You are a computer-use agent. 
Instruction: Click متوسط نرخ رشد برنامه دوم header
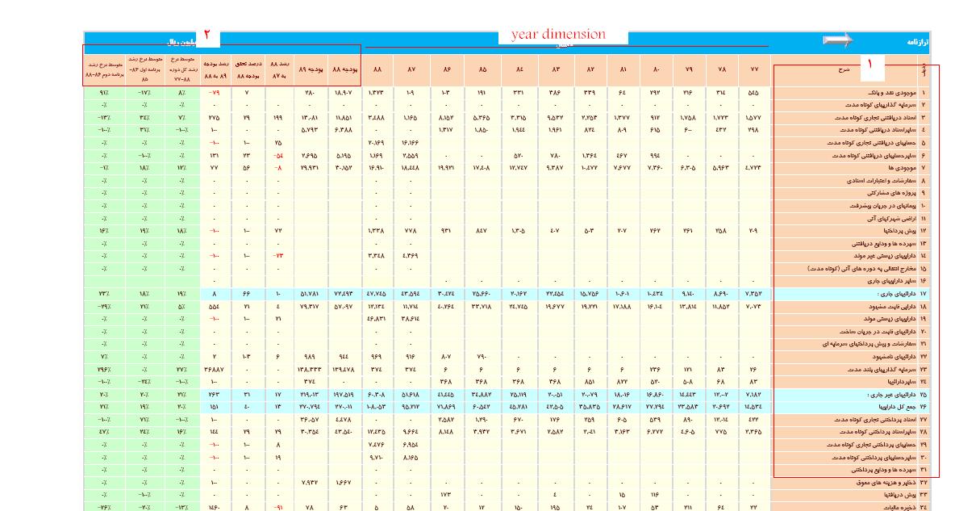coord(104,70)
